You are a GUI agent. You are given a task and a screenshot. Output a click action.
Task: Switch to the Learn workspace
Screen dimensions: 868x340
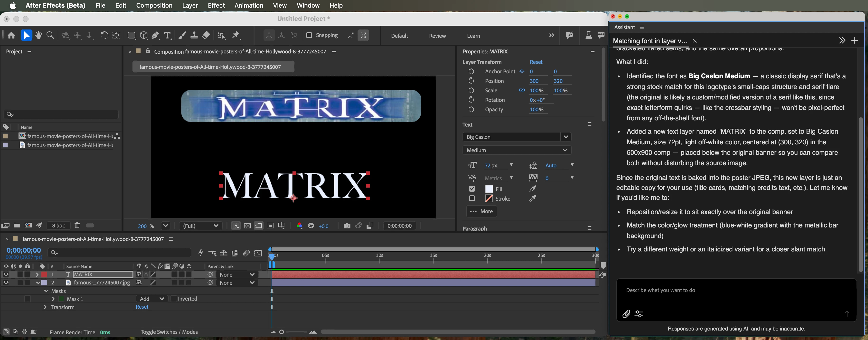click(x=473, y=36)
